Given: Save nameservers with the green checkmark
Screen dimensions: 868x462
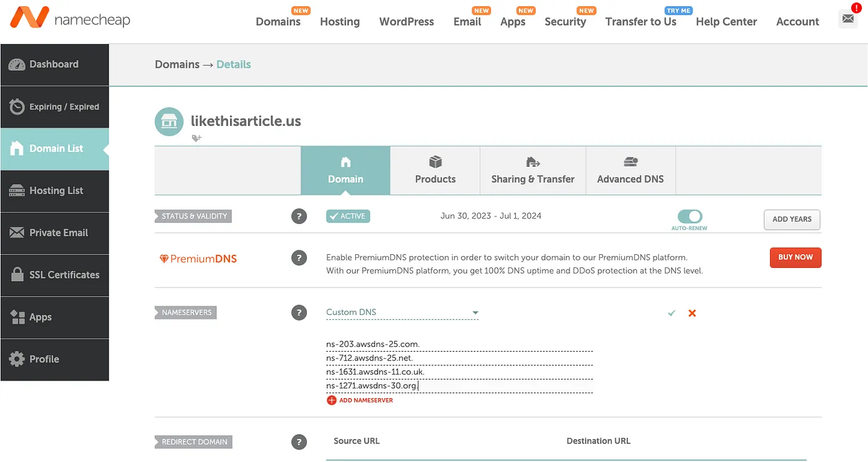Looking at the screenshot, I should [x=671, y=313].
